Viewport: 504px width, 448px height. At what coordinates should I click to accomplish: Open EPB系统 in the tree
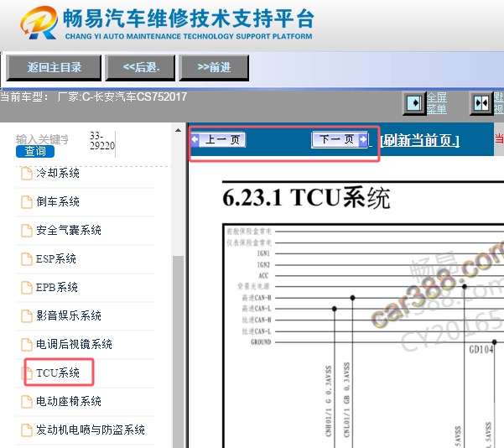click(x=56, y=287)
